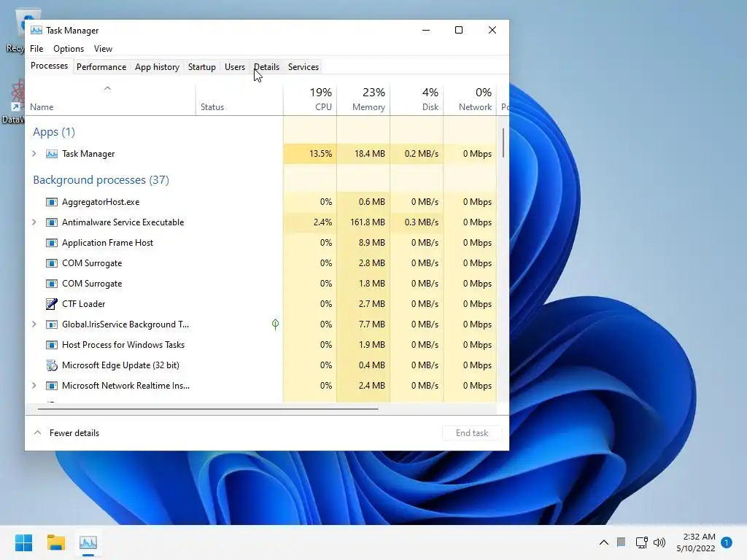Click Application Frame Host 8.9 MB memory cell
The height and width of the screenshot is (560, 747).
(363, 243)
